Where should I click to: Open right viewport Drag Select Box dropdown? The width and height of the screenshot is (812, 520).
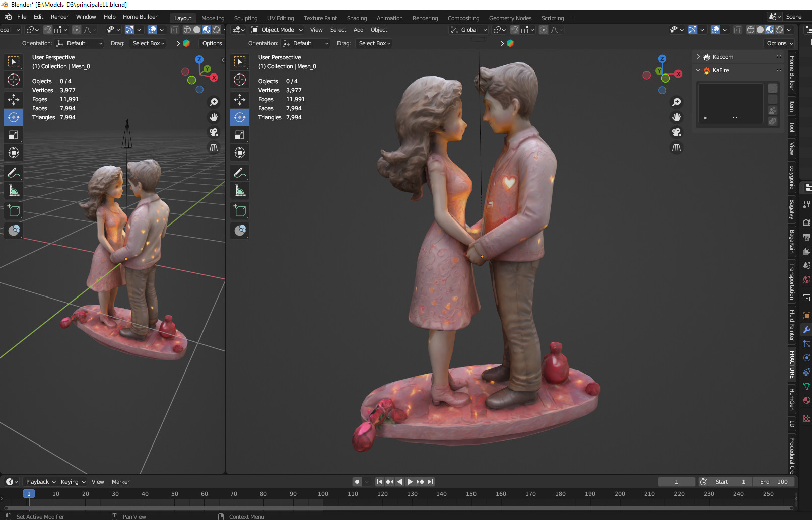pos(375,43)
